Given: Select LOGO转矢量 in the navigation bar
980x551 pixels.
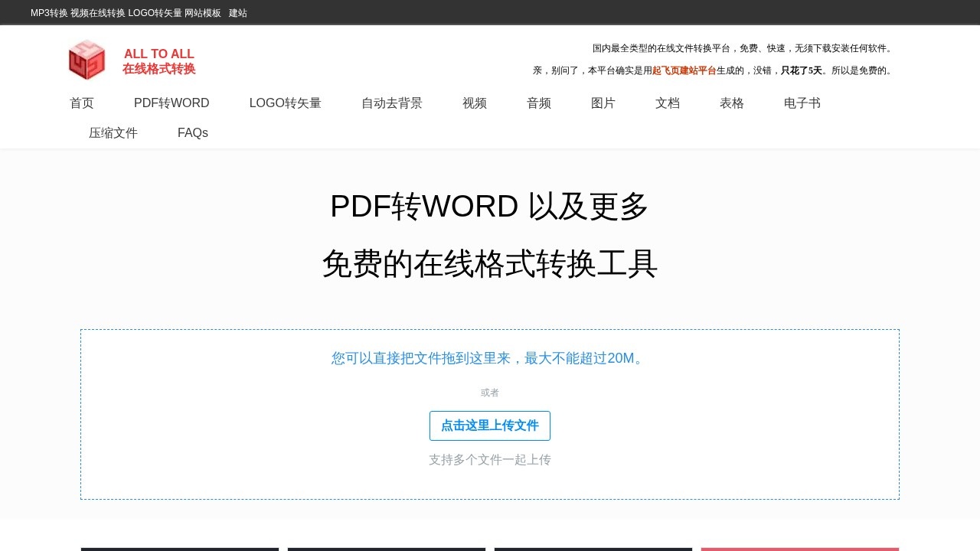Looking at the screenshot, I should coord(285,103).
